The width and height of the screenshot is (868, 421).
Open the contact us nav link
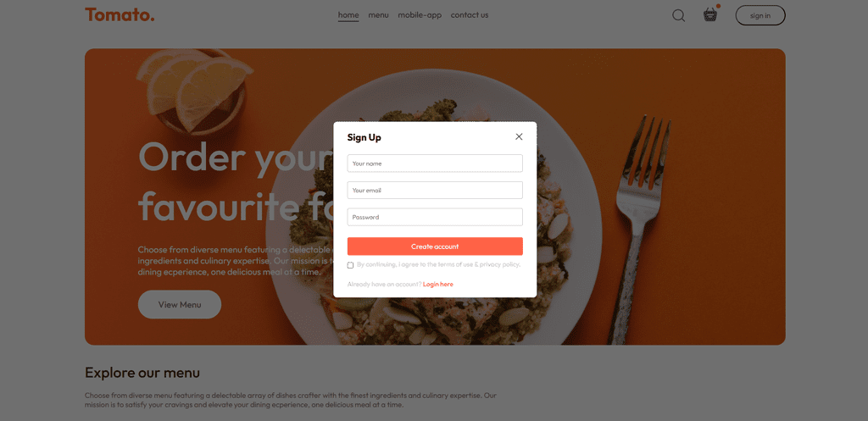click(x=470, y=15)
